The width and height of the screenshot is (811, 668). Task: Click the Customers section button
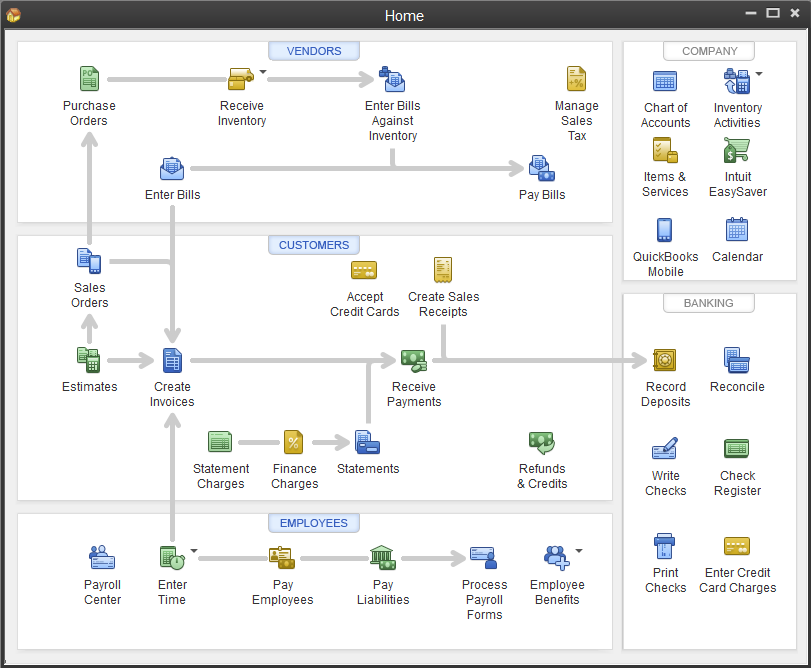coord(314,245)
